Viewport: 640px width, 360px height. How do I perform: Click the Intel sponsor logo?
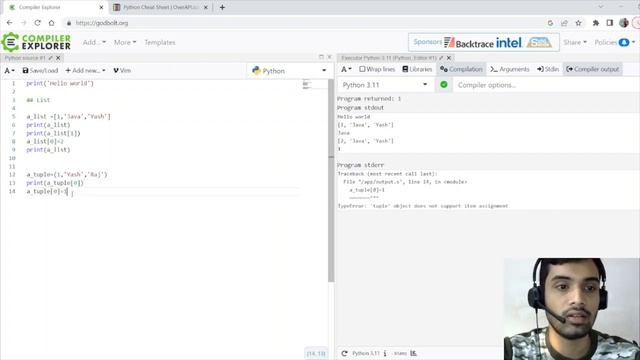pos(509,42)
